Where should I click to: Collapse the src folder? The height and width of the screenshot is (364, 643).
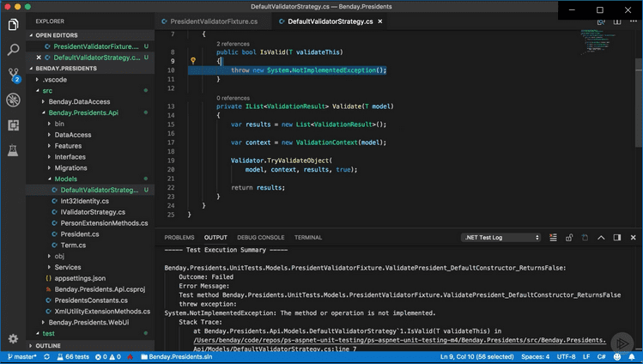coord(90,91)
